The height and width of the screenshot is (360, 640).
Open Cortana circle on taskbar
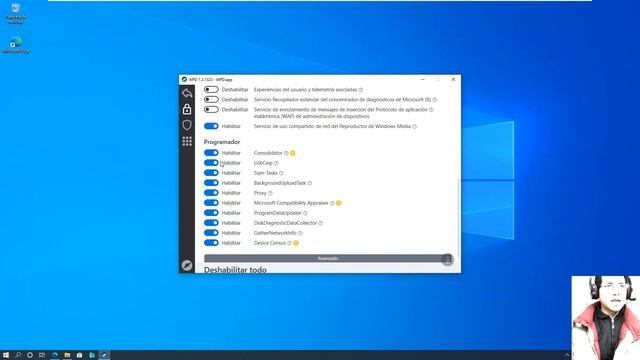point(30,355)
